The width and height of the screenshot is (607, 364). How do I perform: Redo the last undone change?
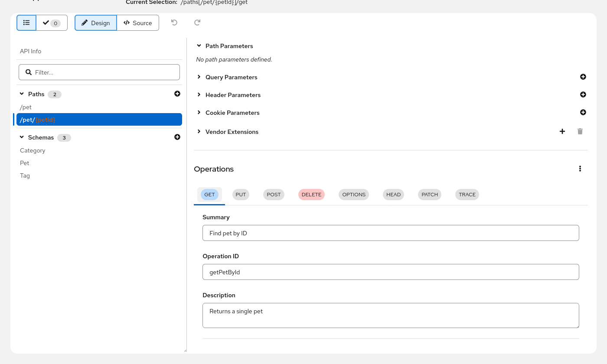click(197, 23)
